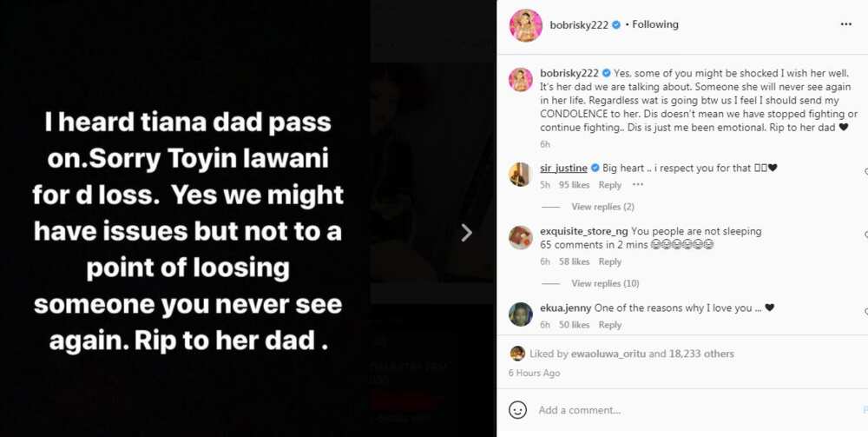Toggle the Following status
Image resolution: width=868 pixels, height=437 pixels.
coord(654,24)
